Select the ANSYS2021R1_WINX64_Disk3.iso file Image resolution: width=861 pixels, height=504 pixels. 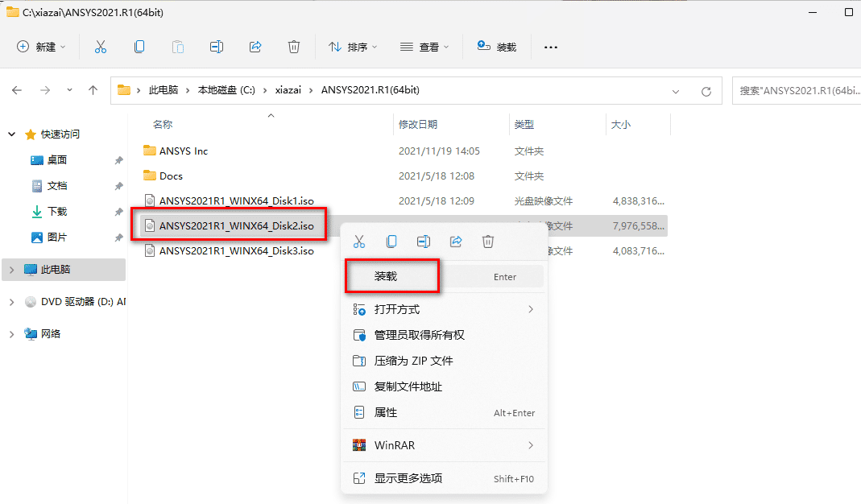[236, 250]
